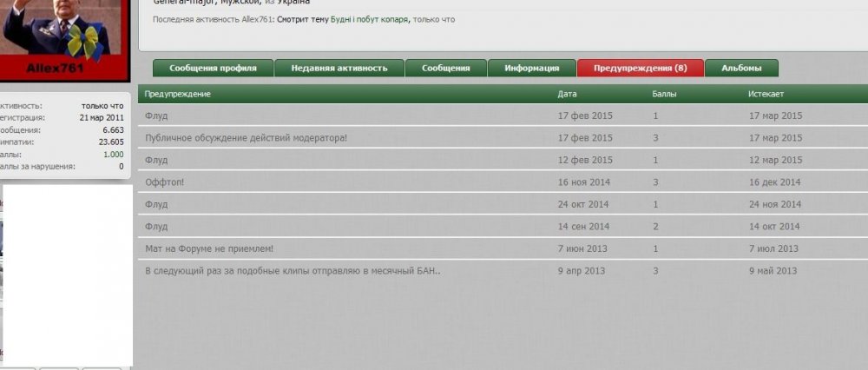The width and height of the screenshot is (868, 370).
Task: Open thread link Будні і побут копаря
Action: coord(369,19)
